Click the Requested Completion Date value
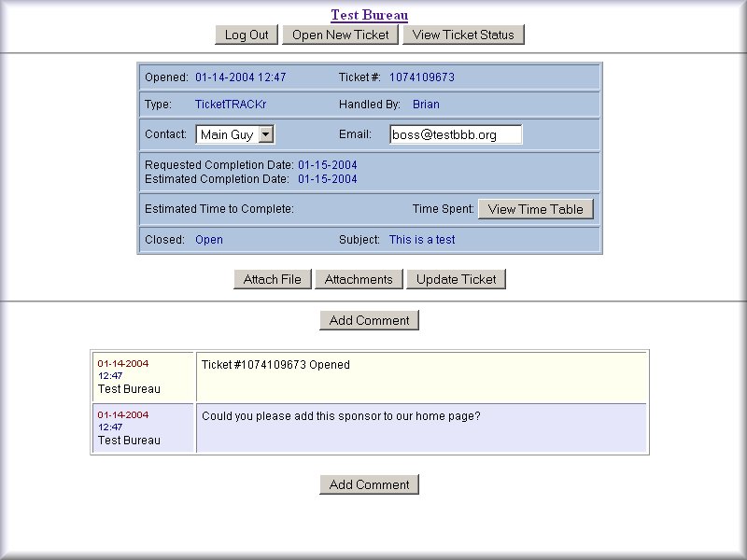Image resolution: width=747 pixels, height=560 pixels. pos(327,165)
